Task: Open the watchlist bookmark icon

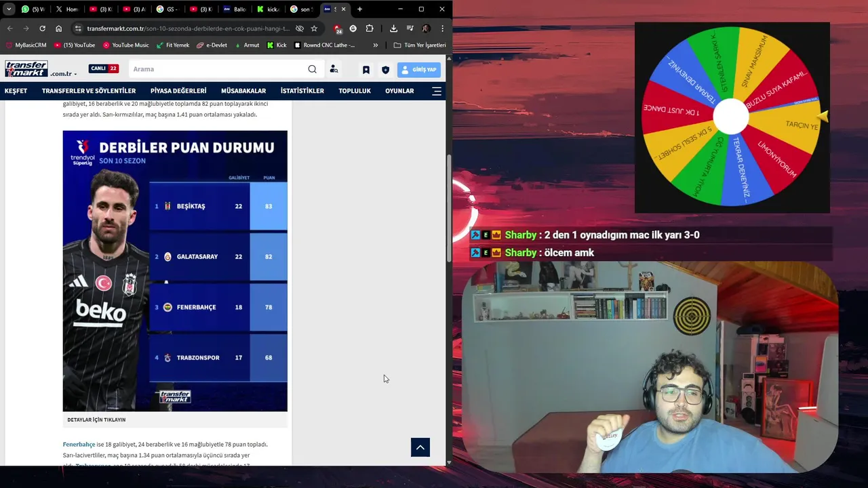Action: point(366,70)
